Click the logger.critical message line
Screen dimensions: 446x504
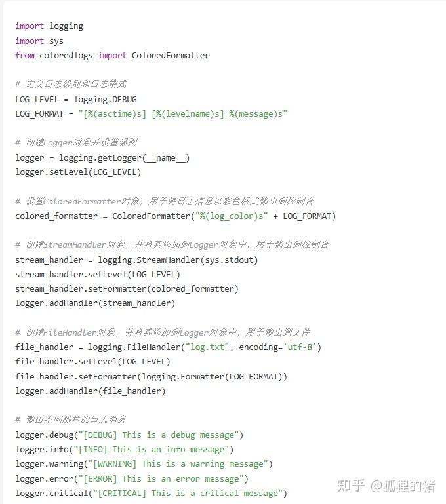[151, 493]
